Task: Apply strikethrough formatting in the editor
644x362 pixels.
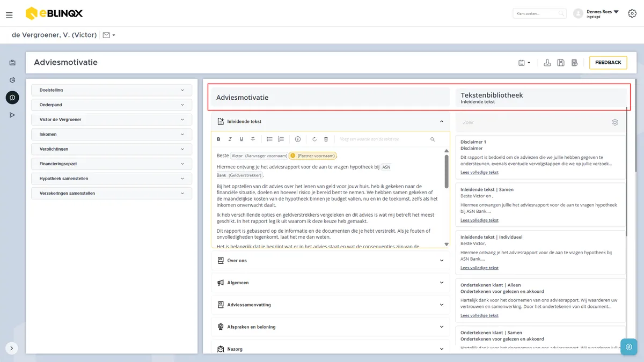Action: coord(253,139)
